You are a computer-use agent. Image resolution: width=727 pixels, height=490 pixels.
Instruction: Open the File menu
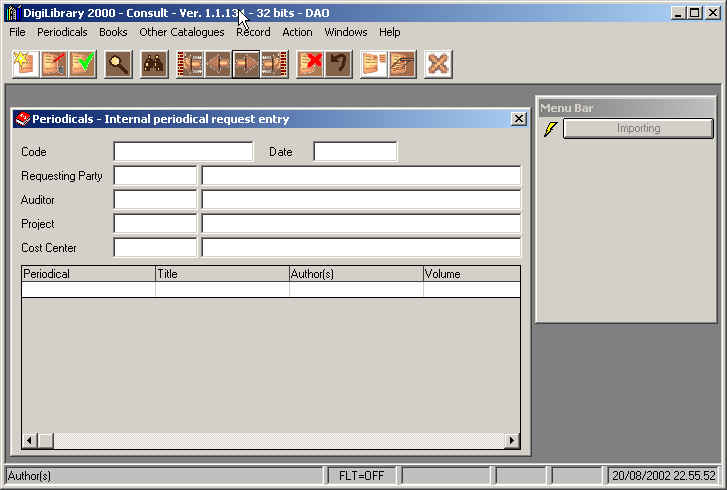point(17,32)
